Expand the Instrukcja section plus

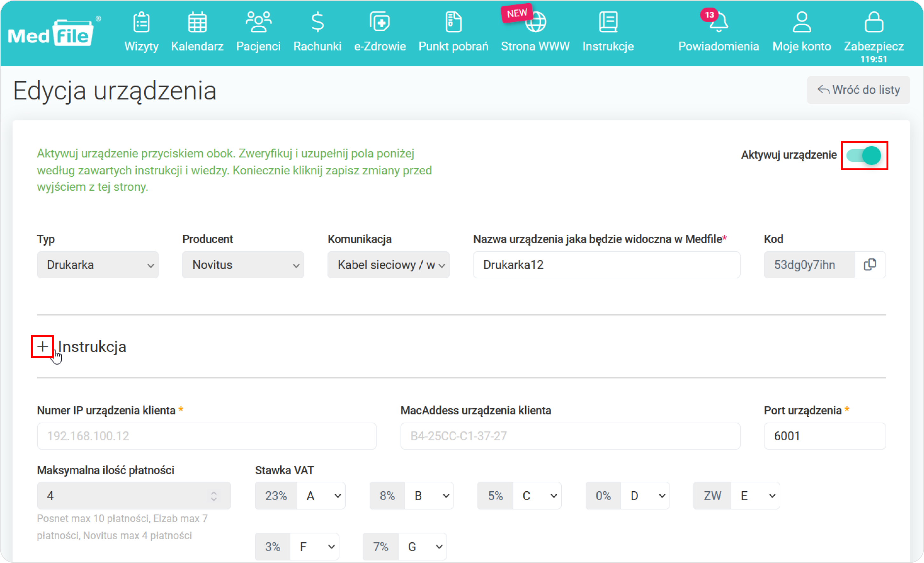coord(42,346)
